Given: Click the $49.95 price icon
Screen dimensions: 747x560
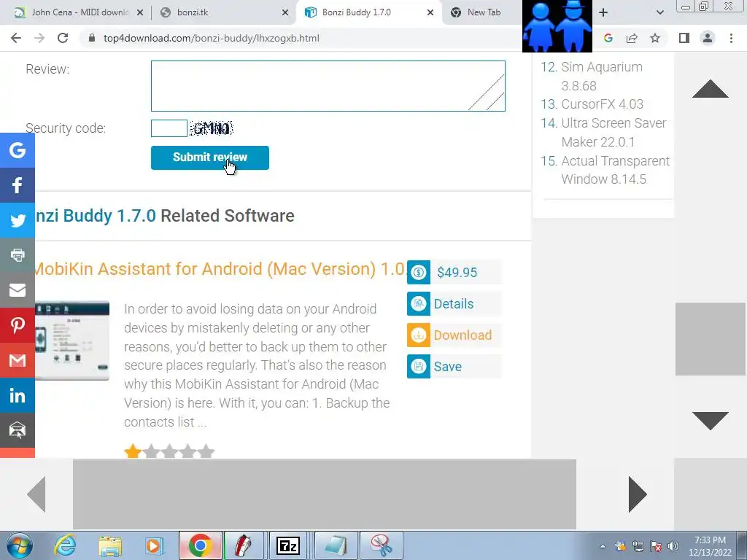Looking at the screenshot, I should tap(419, 273).
